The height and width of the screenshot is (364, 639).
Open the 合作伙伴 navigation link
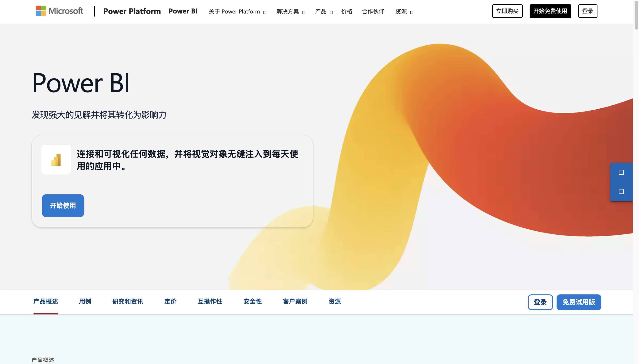(x=373, y=12)
